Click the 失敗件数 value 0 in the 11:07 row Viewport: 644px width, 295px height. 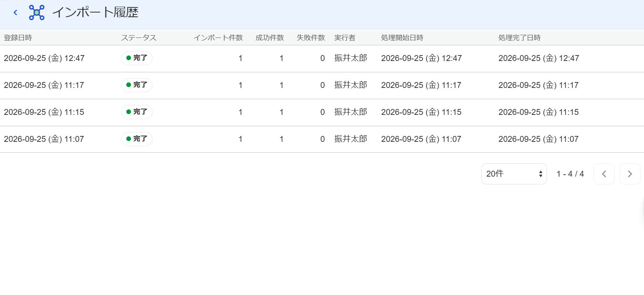323,139
